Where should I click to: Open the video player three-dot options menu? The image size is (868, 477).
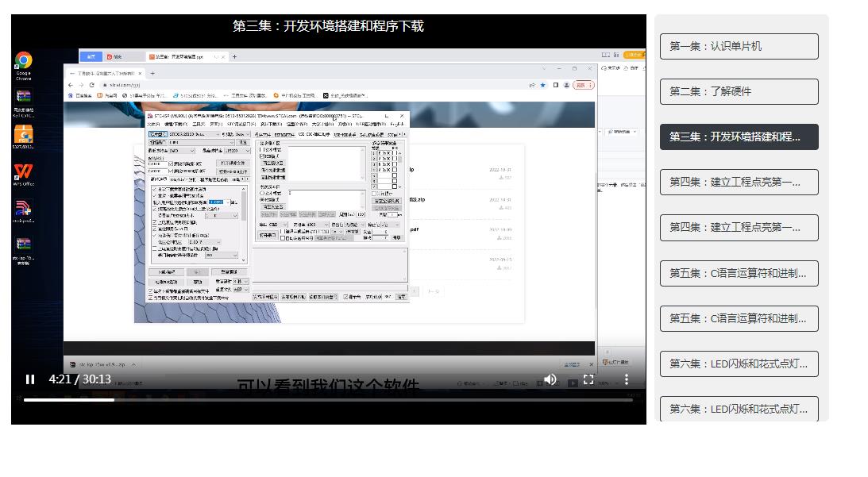(626, 379)
